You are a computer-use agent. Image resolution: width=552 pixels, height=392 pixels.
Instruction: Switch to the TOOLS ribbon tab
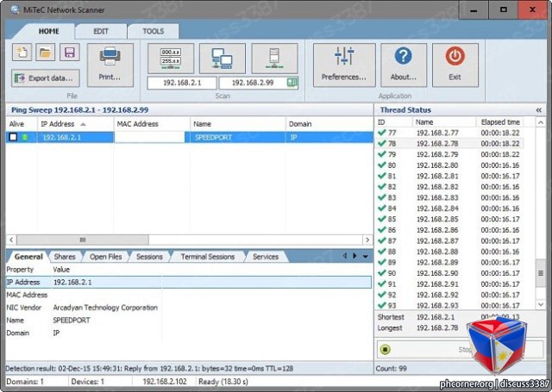coord(154,31)
